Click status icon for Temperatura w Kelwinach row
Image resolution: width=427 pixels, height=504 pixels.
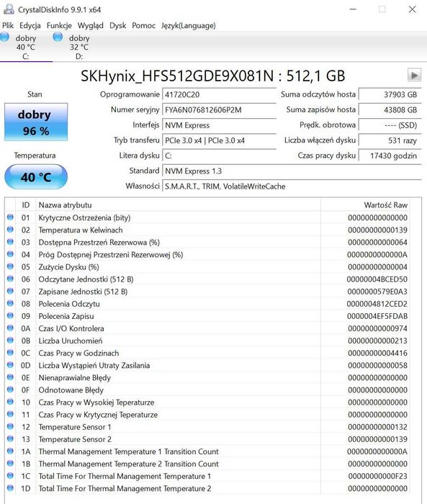click(x=10, y=230)
